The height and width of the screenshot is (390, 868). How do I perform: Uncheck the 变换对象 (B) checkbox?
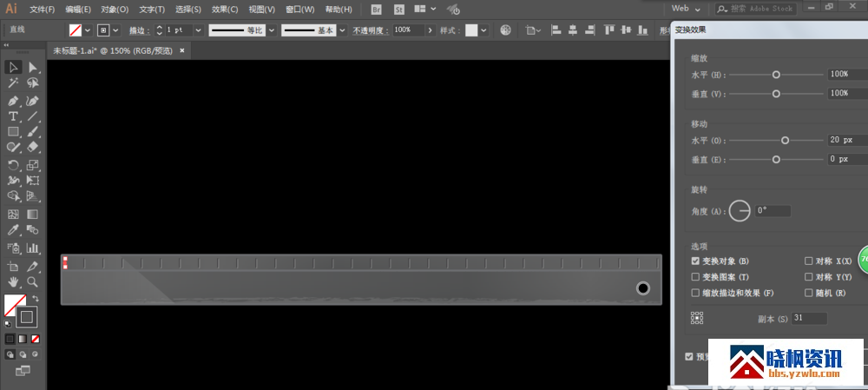point(696,261)
